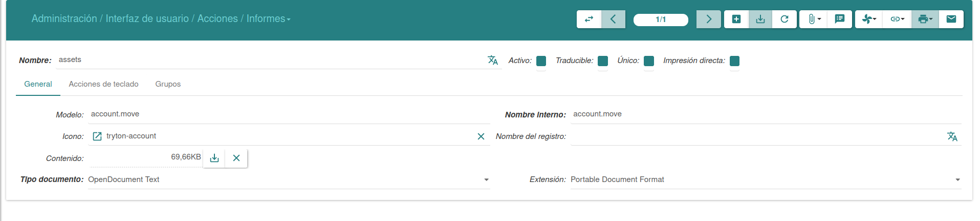Clear the Contenido file

pyautogui.click(x=236, y=158)
